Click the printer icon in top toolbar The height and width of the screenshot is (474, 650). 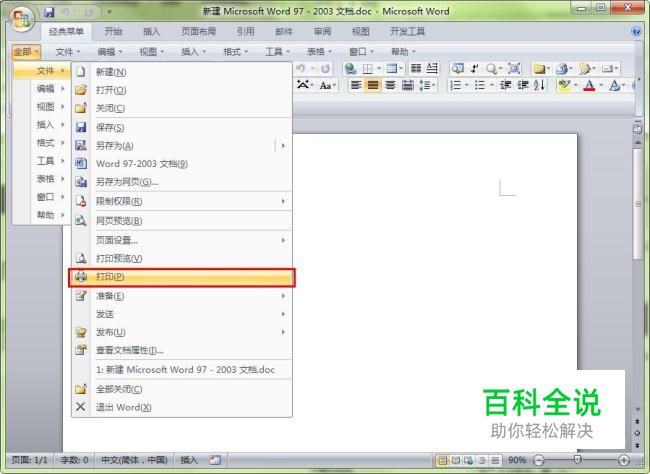click(562, 68)
